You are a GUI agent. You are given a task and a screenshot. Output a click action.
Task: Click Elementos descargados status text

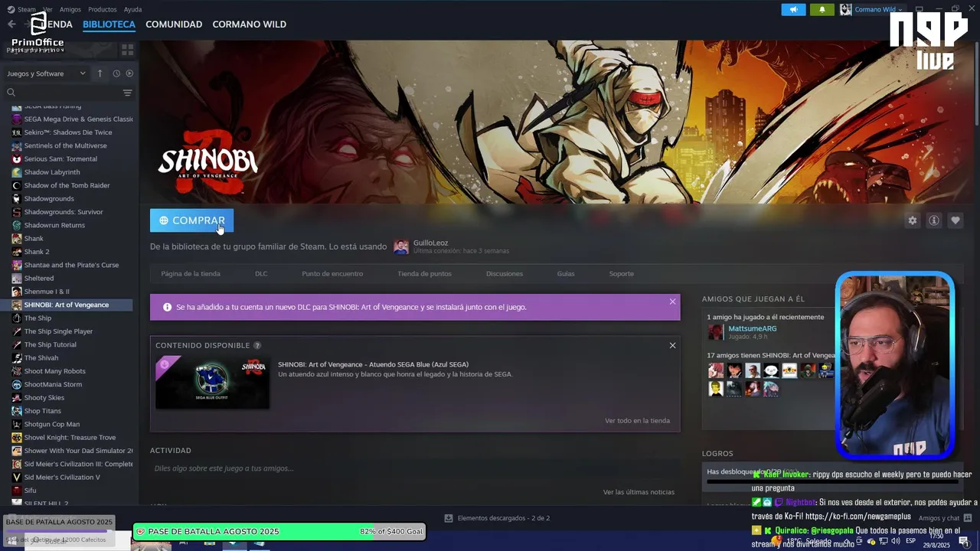coord(503,518)
